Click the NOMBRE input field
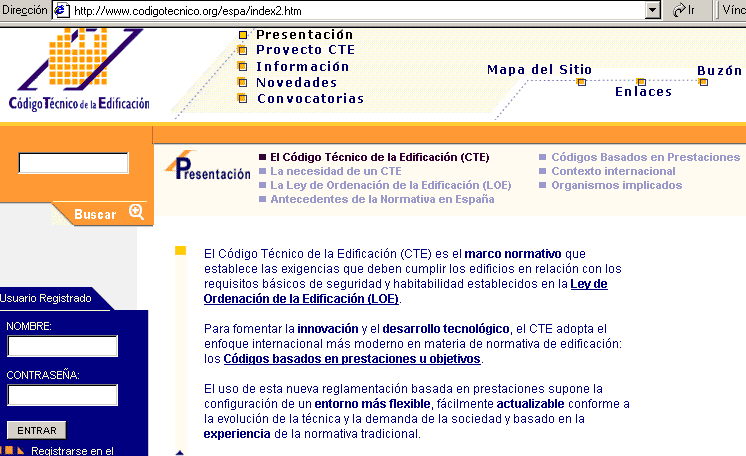This screenshot has width=746, height=456. click(x=62, y=346)
